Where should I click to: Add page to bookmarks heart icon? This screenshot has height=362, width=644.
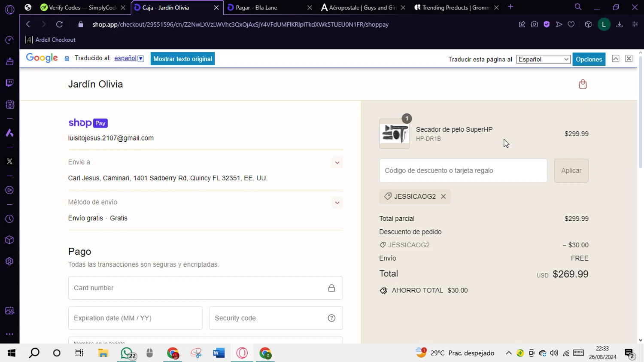(x=571, y=24)
